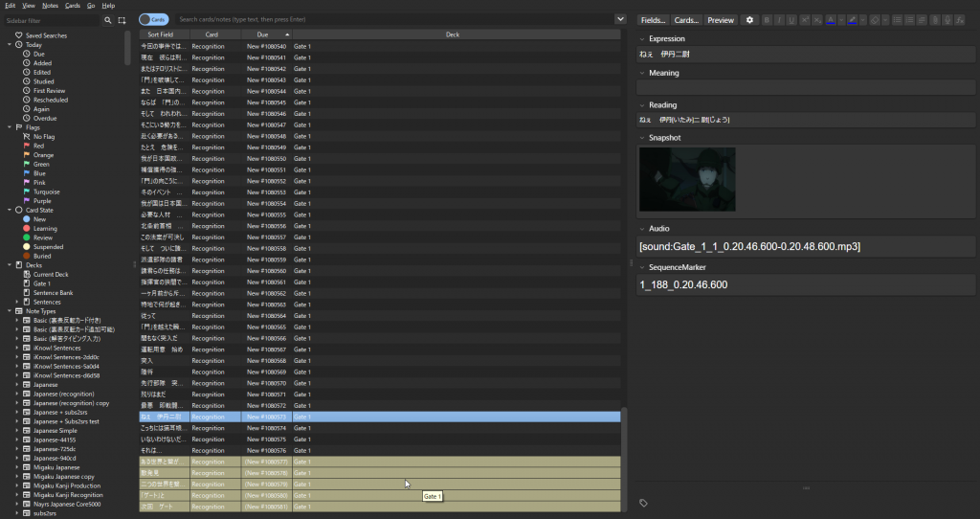The height and width of the screenshot is (519, 980).
Task: Click the highlight color swatch button
Action: 852,20
